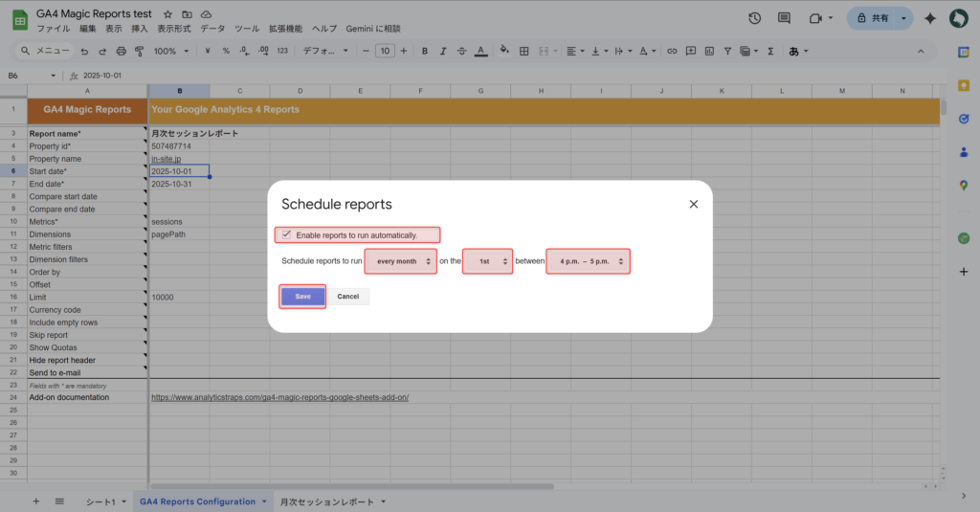Open the 拡張機能 menu
Screen dimensions: 980x512
285,29
